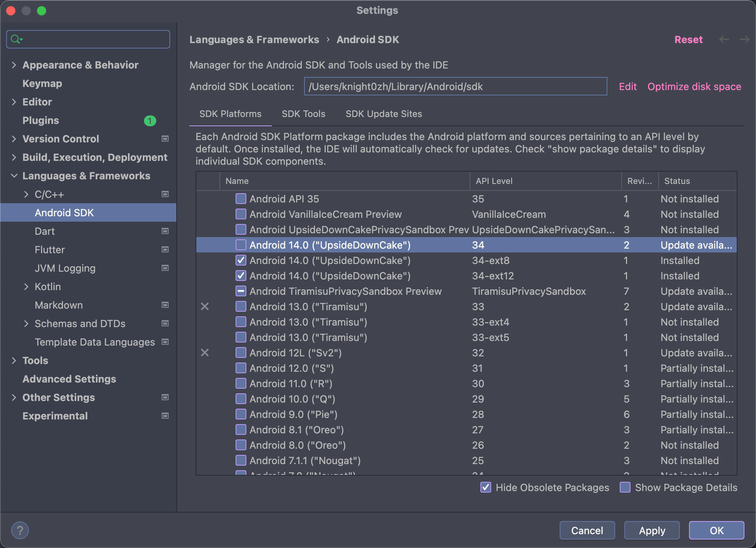The image size is (756, 548).
Task: Click project-level icon next to Schemas and DTDs
Action: pos(165,323)
